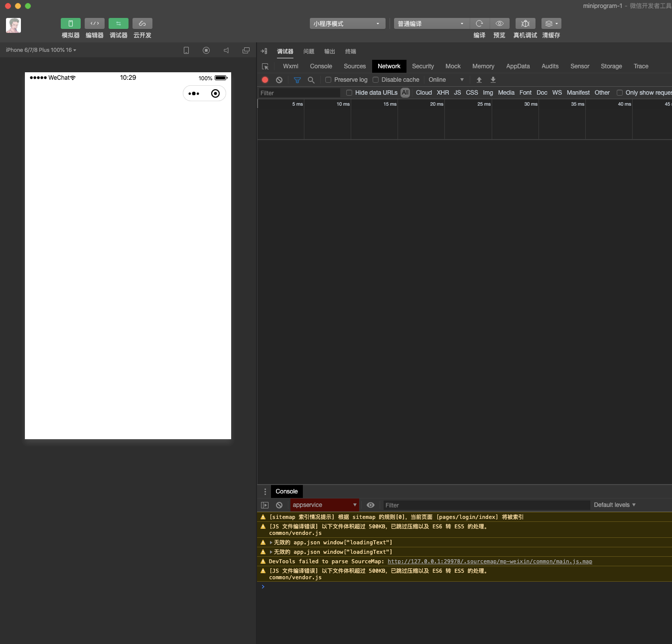The height and width of the screenshot is (644, 672).
Task: Open the main.js.map sourcemap link
Action: pyautogui.click(x=490, y=561)
